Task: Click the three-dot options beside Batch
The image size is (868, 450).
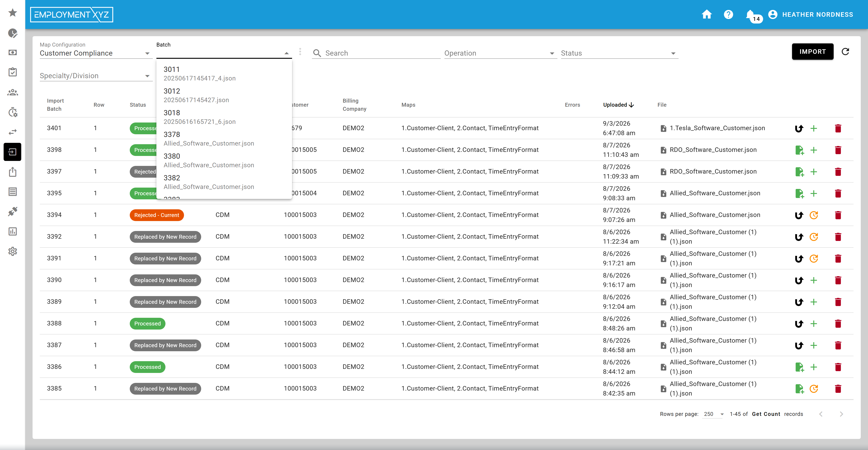Action: tap(300, 52)
